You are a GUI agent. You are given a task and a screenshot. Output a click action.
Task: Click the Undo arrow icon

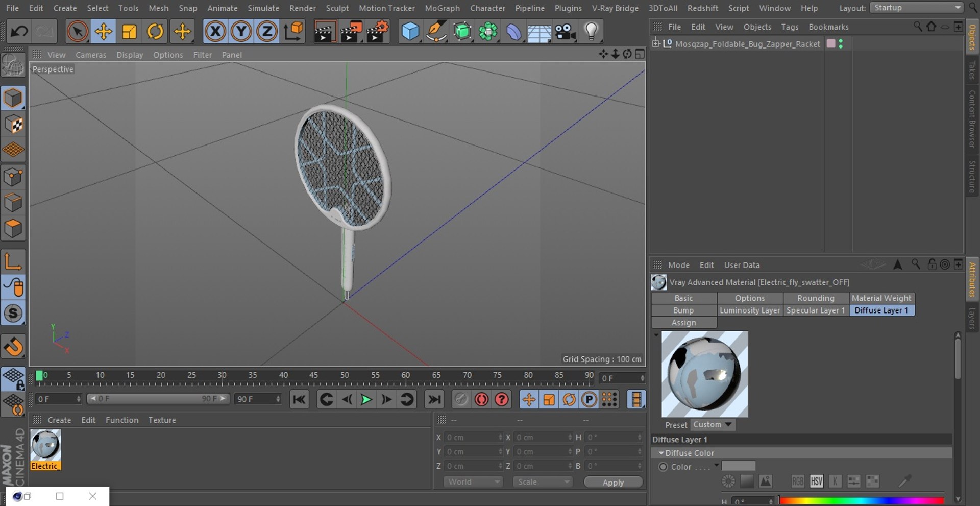[x=19, y=32]
